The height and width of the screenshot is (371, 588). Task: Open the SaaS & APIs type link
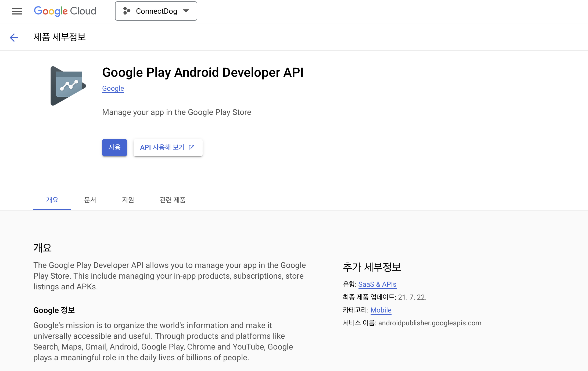377,284
